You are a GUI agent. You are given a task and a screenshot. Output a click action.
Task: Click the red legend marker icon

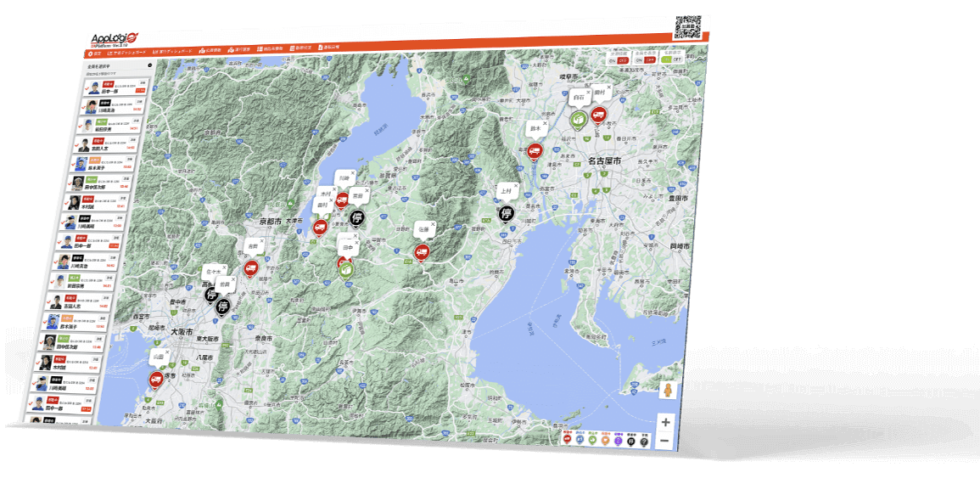pyautogui.click(x=568, y=440)
